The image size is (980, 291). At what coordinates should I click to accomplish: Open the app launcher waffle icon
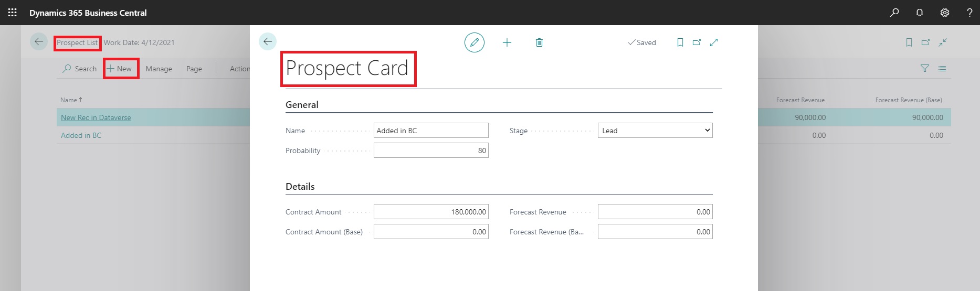click(x=13, y=13)
